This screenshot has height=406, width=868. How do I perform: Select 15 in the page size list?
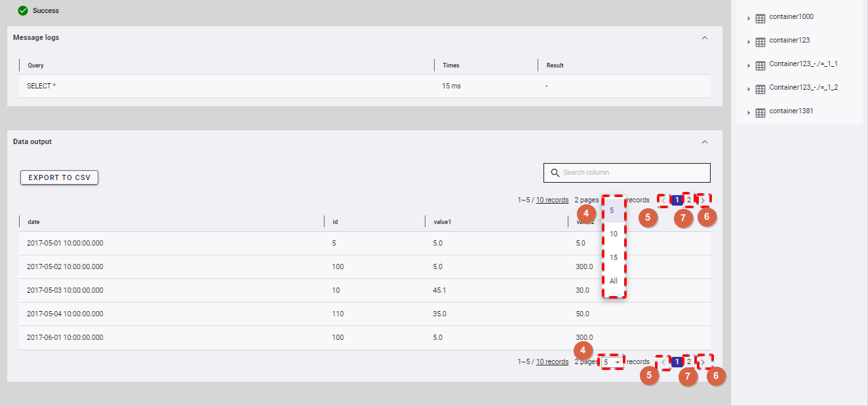coord(614,257)
